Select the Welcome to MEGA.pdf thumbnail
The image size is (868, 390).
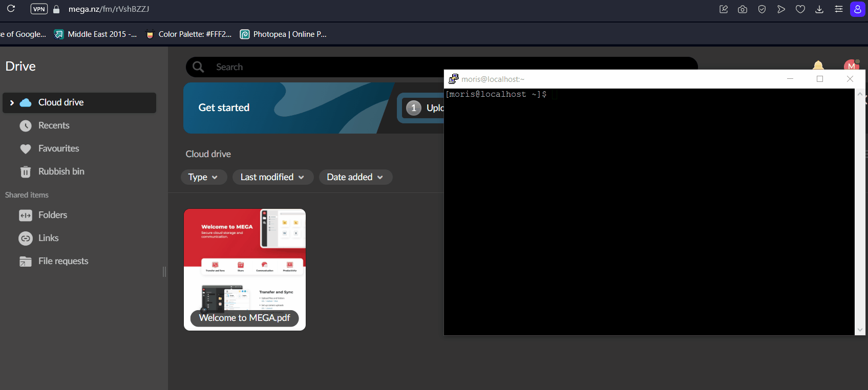pos(245,270)
